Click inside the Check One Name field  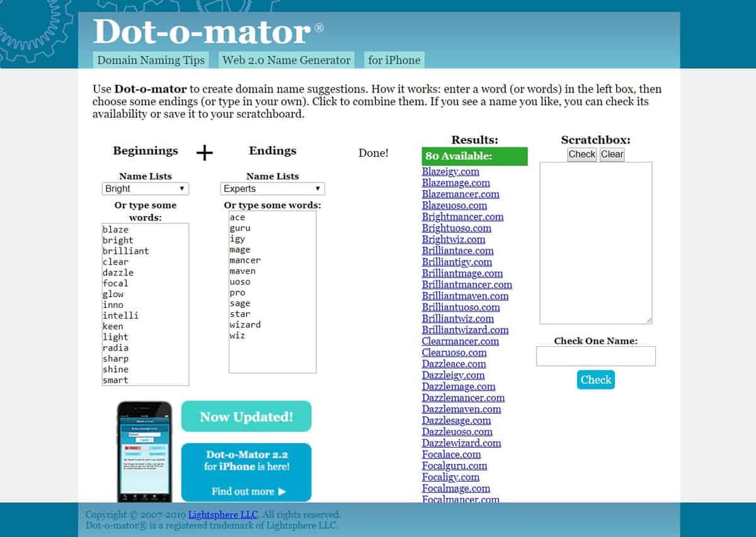[596, 356]
